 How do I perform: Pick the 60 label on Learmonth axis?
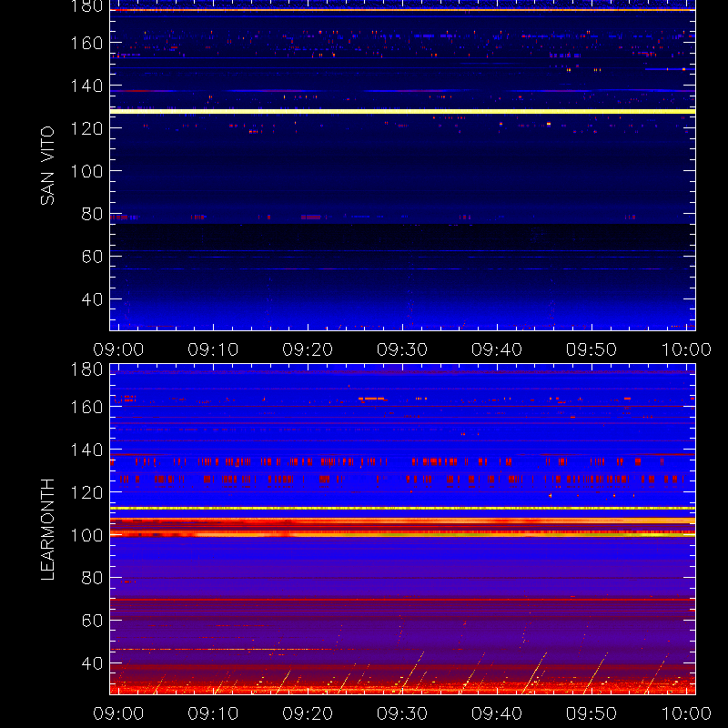tap(92, 621)
